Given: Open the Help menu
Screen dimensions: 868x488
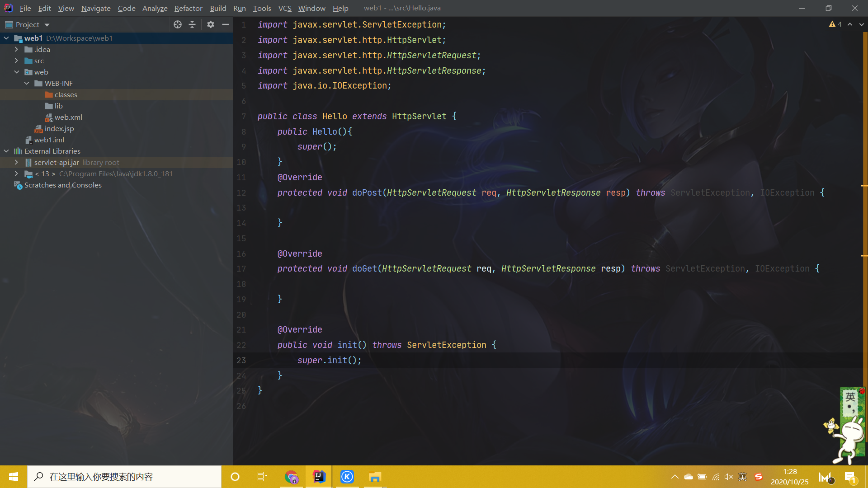Looking at the screenshot, I should [x=340, y=8].
